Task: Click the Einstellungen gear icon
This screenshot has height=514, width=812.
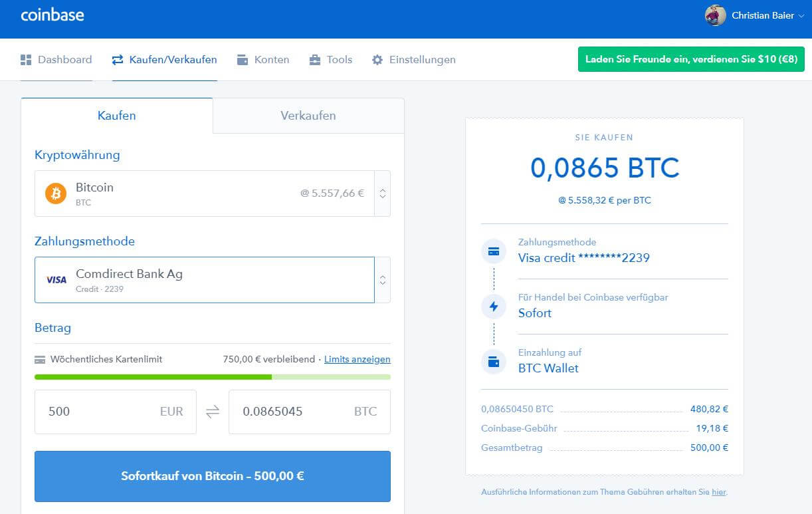Action: [x=377, y=60]
